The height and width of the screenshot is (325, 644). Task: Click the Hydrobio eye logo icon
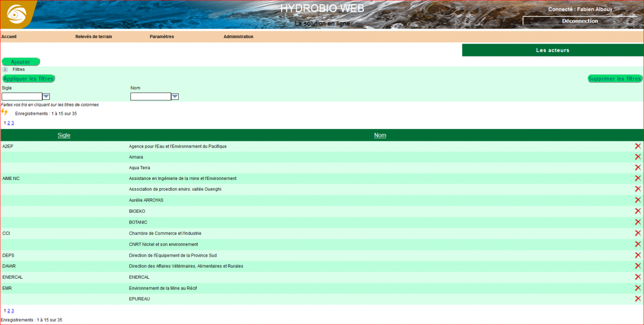click(17, 13)
